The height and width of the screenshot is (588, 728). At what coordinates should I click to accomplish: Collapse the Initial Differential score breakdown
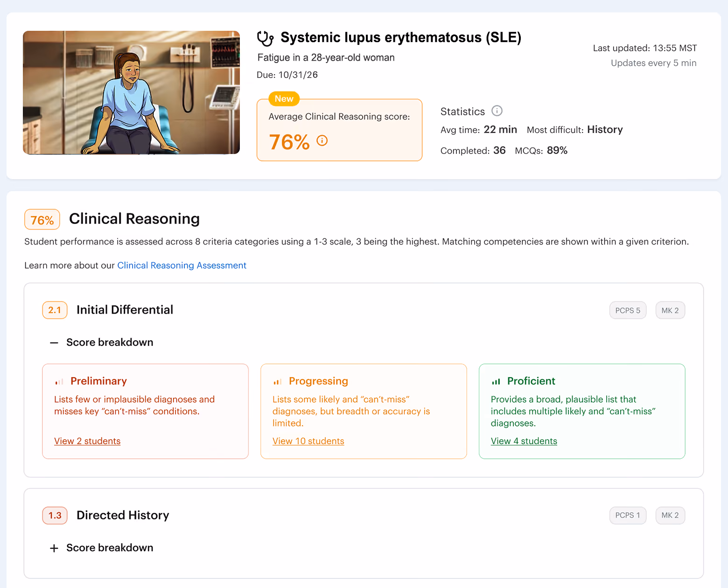[54, 343]
